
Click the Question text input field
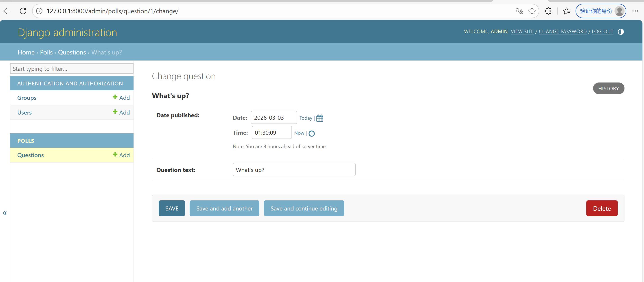(294, 170)
